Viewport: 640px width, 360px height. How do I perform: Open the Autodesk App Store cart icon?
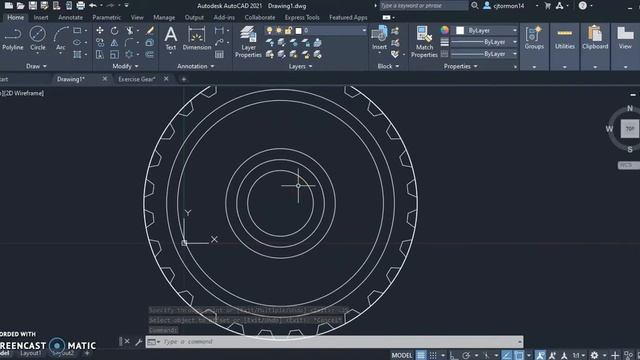(x=547, y=6)
